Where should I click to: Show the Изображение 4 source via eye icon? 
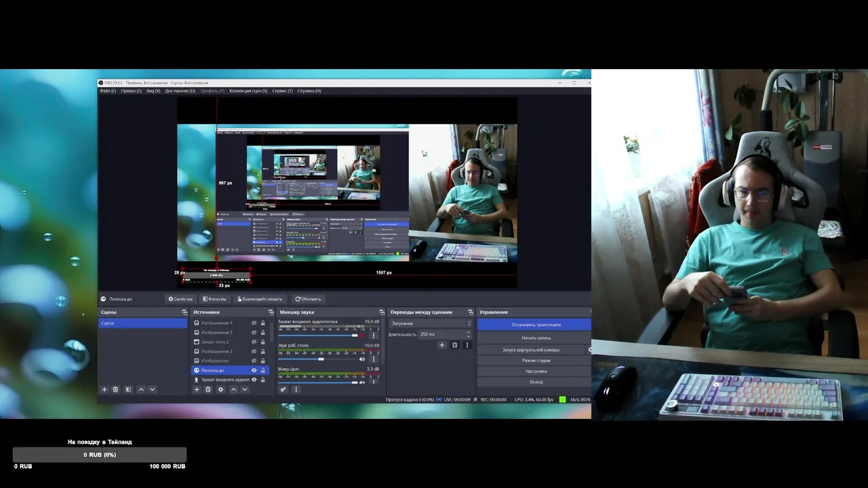point(254,323)
